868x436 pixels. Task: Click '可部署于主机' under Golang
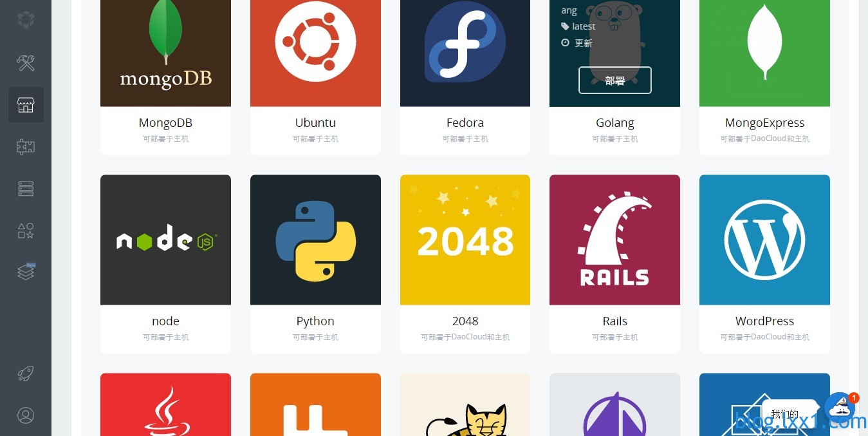[x=615, y=139]
